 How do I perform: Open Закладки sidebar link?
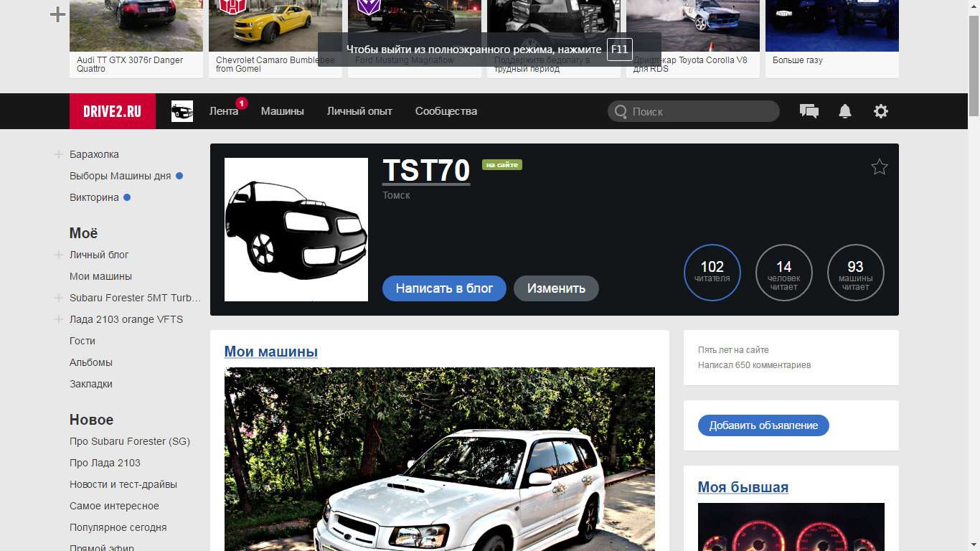[x=91, y=384]
